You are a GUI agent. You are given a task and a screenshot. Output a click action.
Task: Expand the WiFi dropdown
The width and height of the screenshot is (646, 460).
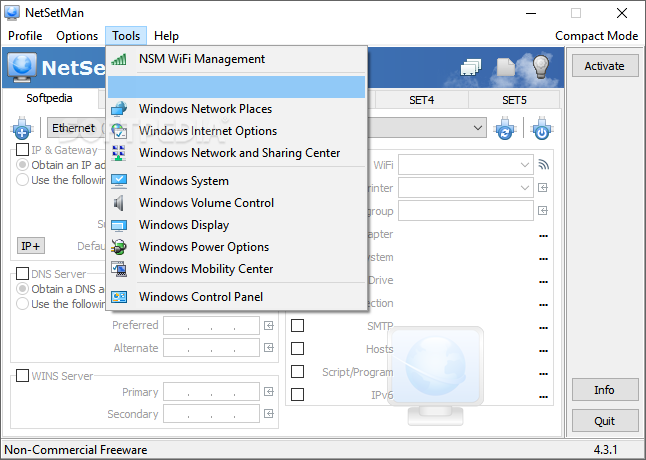(524, 165)
